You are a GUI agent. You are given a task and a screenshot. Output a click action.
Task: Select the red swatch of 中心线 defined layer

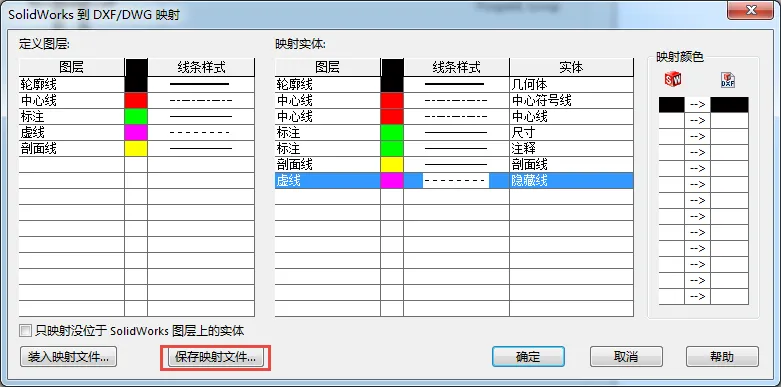136,101
